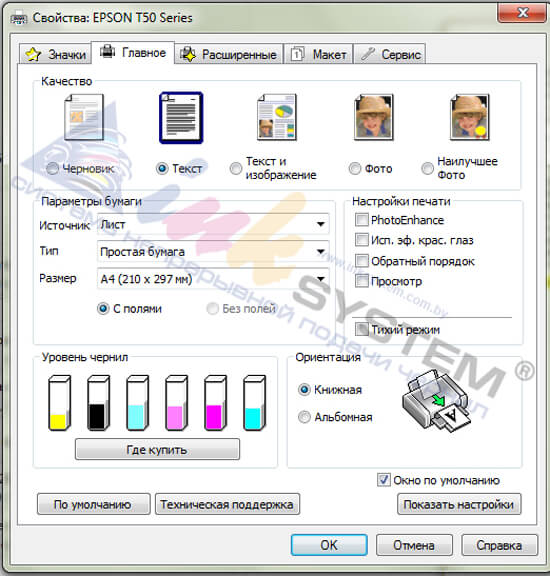Click the black ink cartridge level
This screenshot has width=550, height=576.
98,403
